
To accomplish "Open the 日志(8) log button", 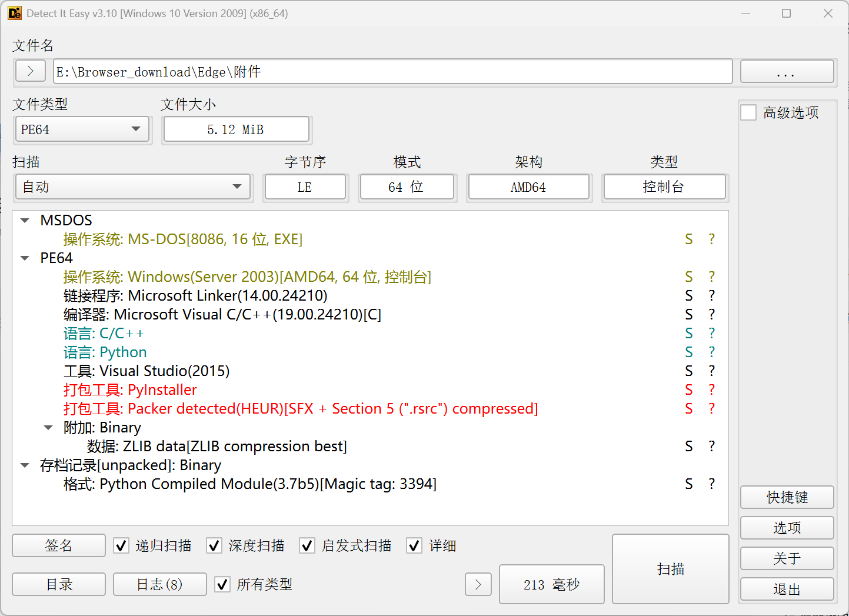I will (x=160, y=584).
